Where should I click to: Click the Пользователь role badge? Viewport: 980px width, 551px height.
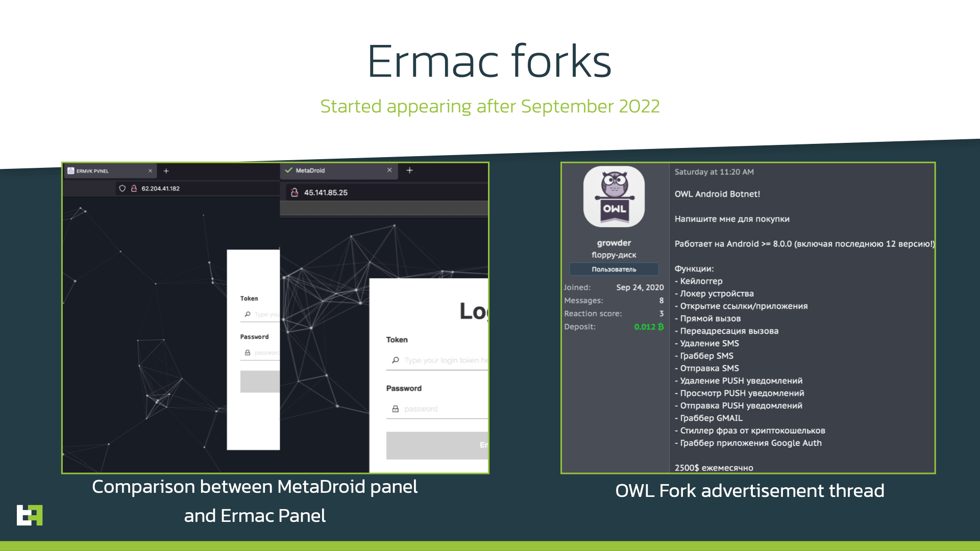point(614,269)
